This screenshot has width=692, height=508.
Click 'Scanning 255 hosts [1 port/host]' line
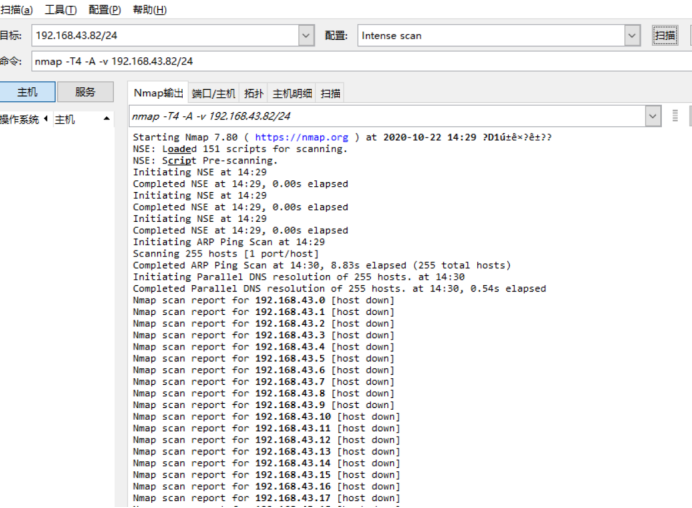[226, 254]
